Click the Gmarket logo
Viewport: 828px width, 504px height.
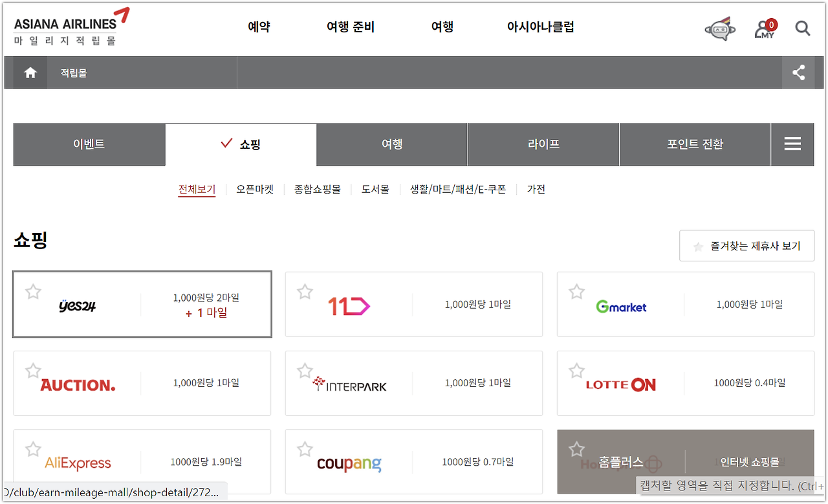(621, 307)
